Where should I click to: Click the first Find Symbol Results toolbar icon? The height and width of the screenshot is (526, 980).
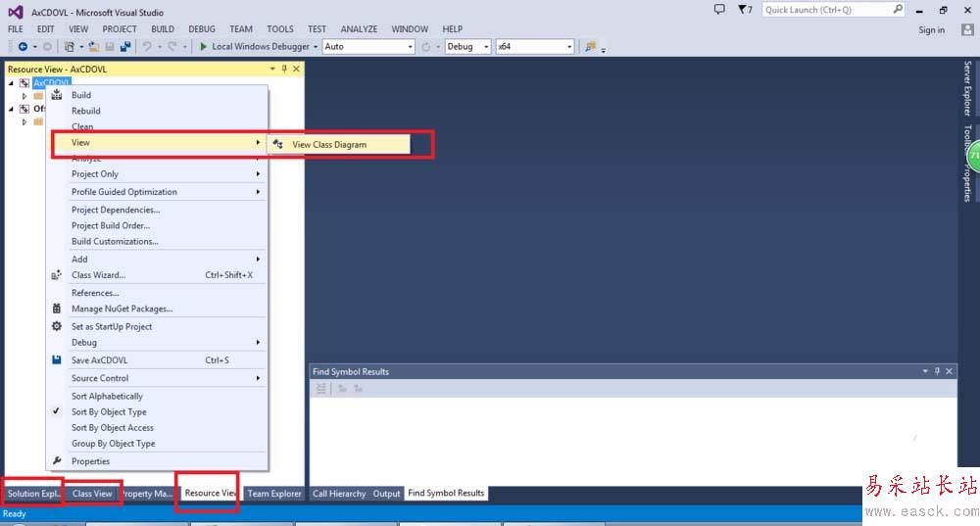click(x=321, y=389)
